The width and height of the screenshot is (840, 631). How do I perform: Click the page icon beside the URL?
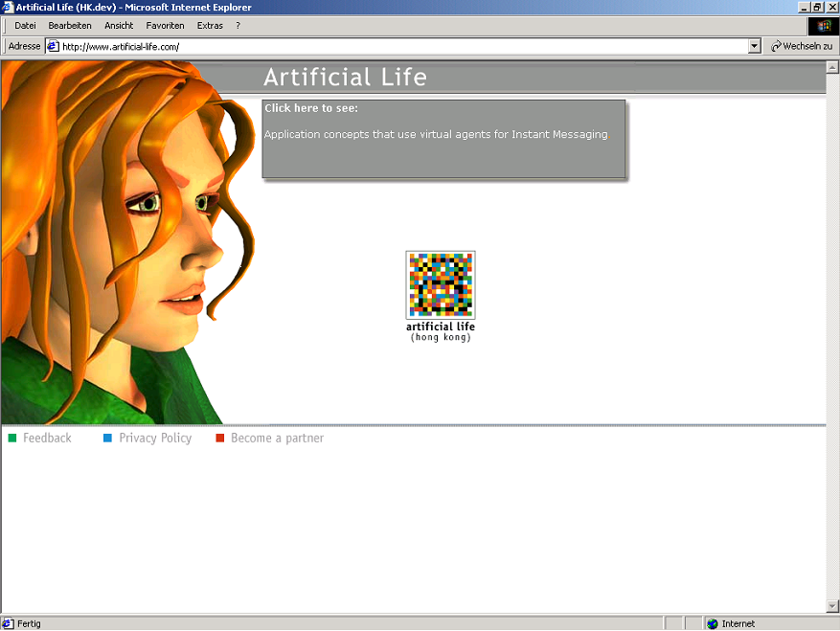(53, 47)
